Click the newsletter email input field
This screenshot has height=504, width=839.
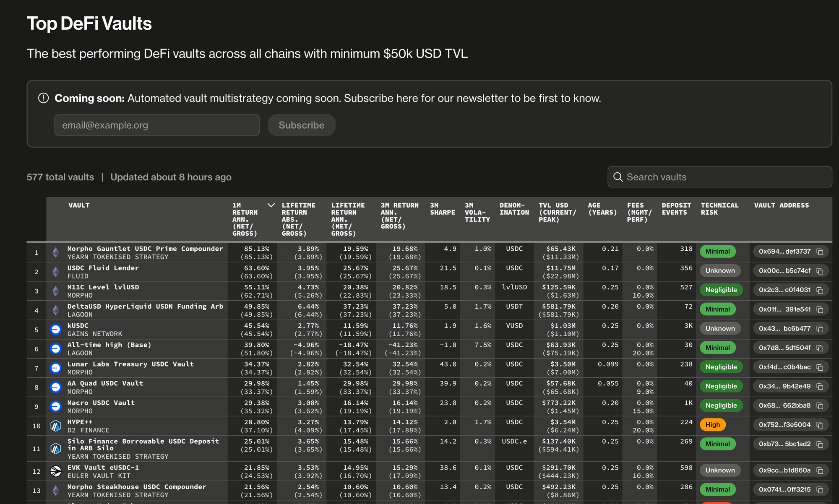pyautogui.click(x=157, y=125)
